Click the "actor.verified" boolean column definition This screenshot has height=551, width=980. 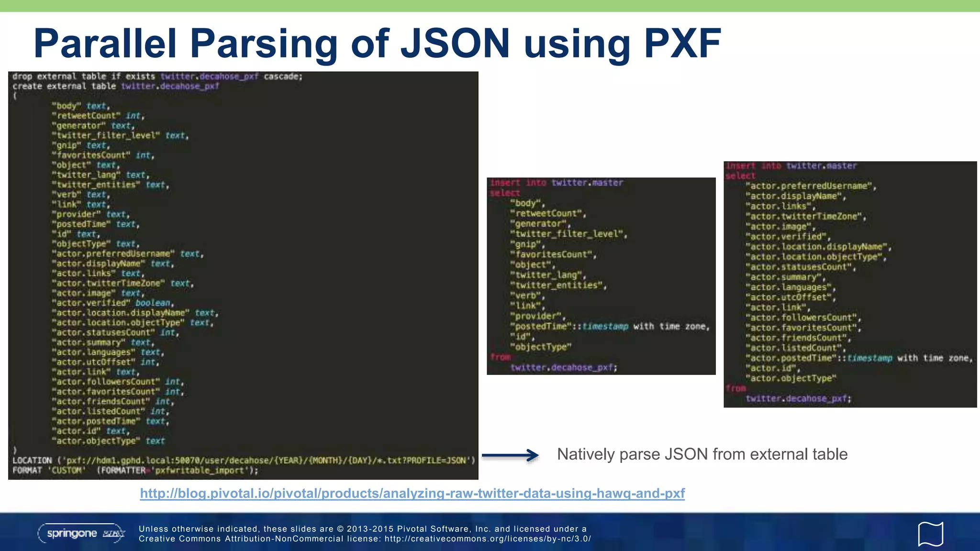[x=113, y=303]
